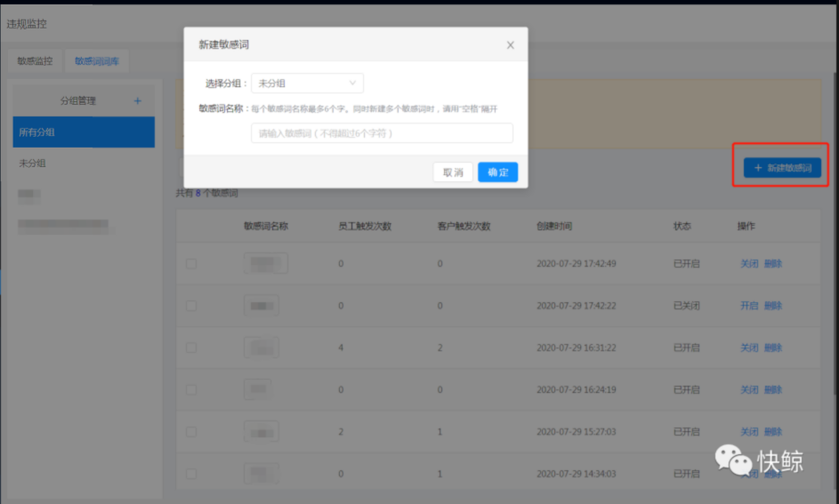Confirm with the blue 确定 button

point(497,172)
